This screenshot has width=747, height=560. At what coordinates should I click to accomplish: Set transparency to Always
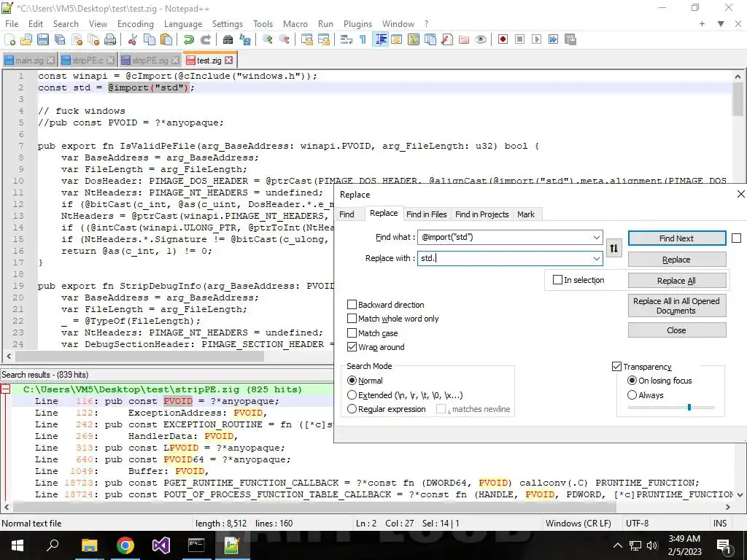[x=632, y=394]
